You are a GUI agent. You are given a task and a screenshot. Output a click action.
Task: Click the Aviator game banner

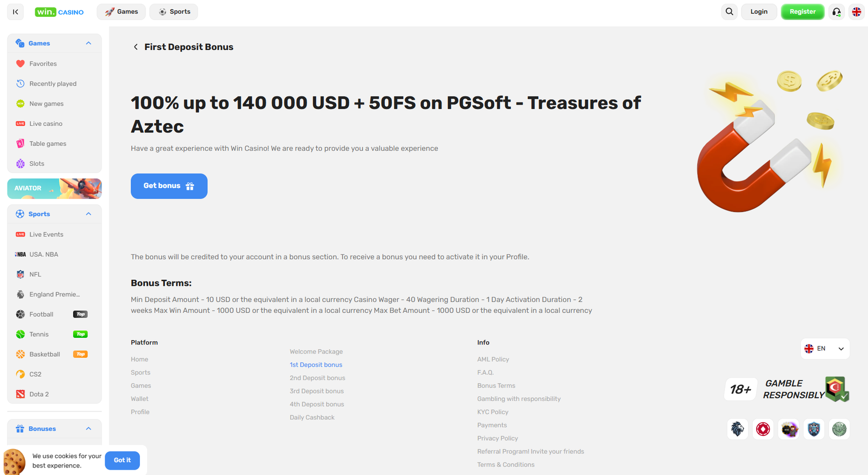[x=54, y=188]
